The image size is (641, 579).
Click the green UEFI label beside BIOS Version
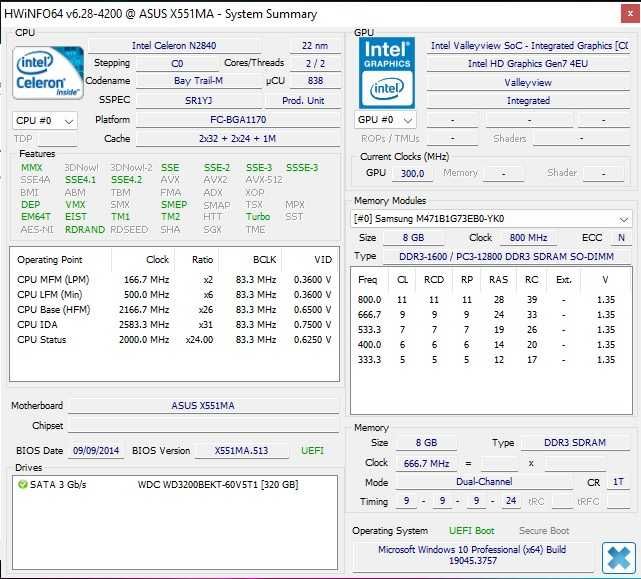coord(312,451)
